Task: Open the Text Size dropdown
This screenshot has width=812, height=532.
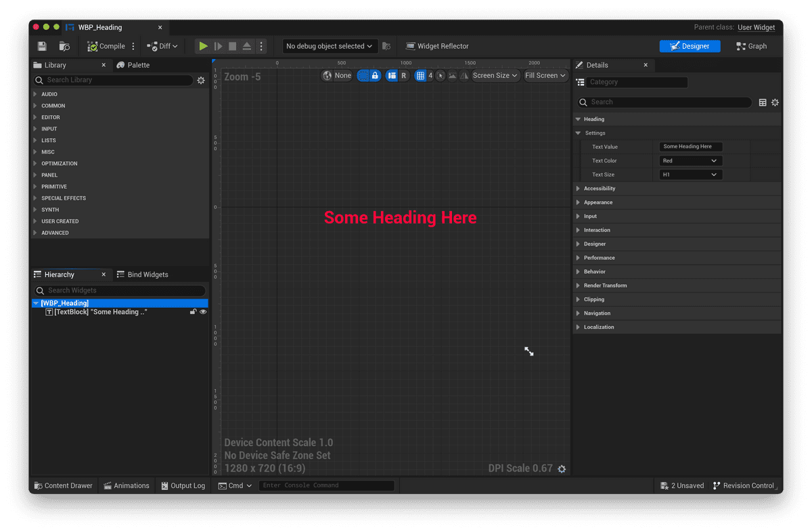Action: pos(690,175)
